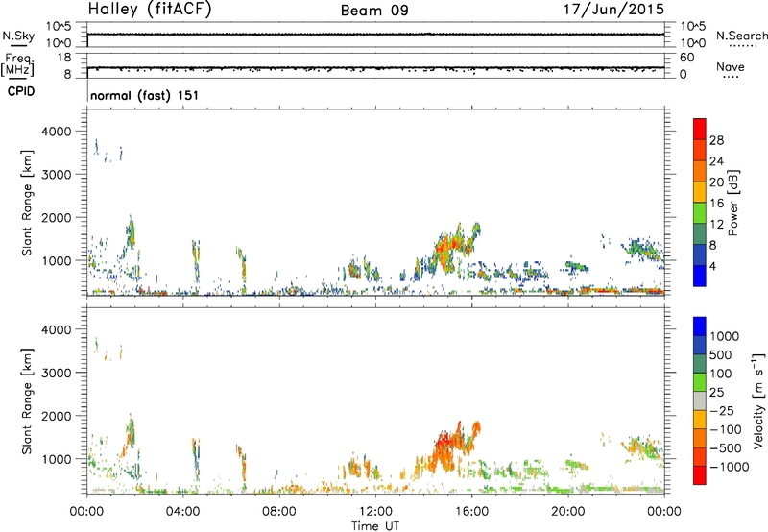Click the 'Time UT' axis title
Image resolution: width=768 pixels, height=532 pixels.
(x=375, y=526)
